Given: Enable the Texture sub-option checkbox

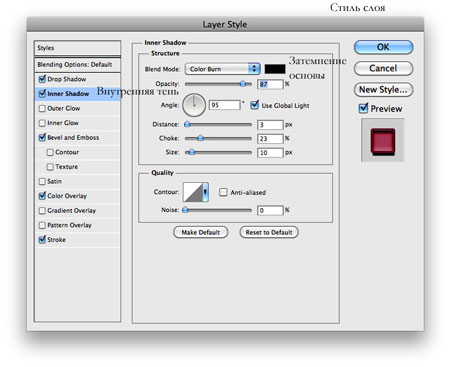Looking at the screenshot, I should (x=50, y=167).
